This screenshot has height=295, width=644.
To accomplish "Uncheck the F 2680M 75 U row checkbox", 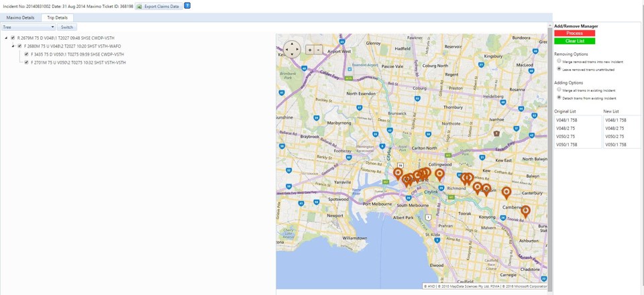I will (19, 46).
